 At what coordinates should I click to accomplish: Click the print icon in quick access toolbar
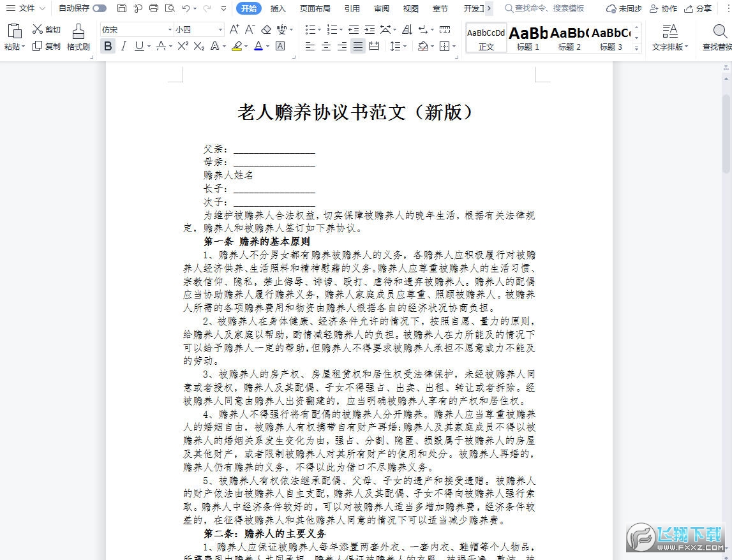click(154, 8)
